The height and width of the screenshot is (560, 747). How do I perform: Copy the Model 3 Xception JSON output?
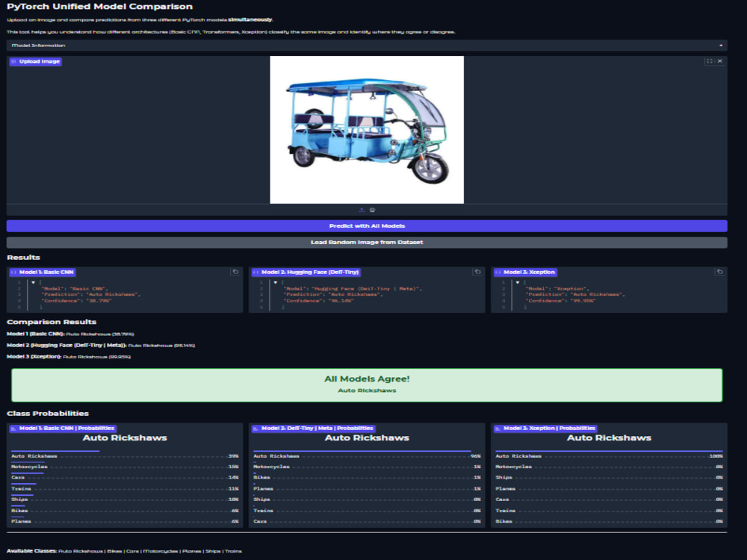point(720,272)
